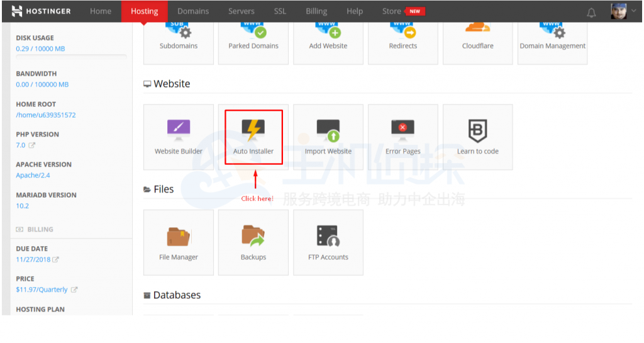Image resolution: width=644 pixels, height=343 pixels.
Task: Open the Redirects tile
Action: (403, 43)
